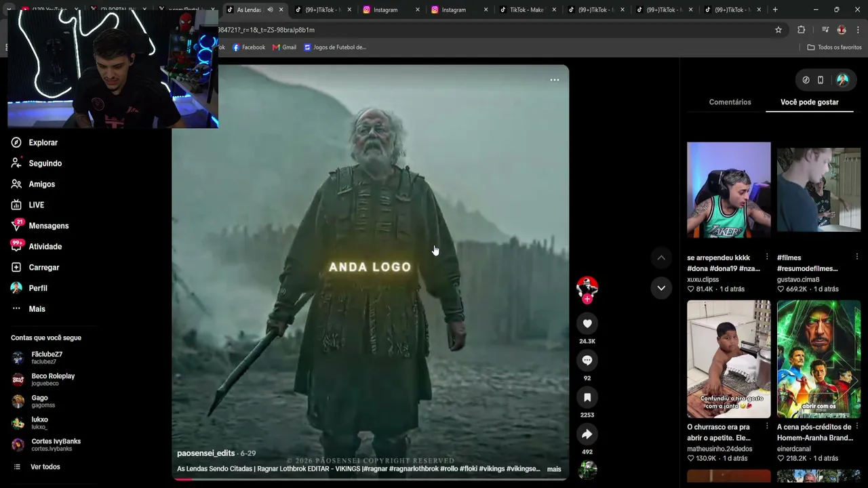Open churrasco video thumbnail by matheusinho.24dedos
Image resolution: width=868 pixels, height=488 pixels.
click(x=728, y=359)
